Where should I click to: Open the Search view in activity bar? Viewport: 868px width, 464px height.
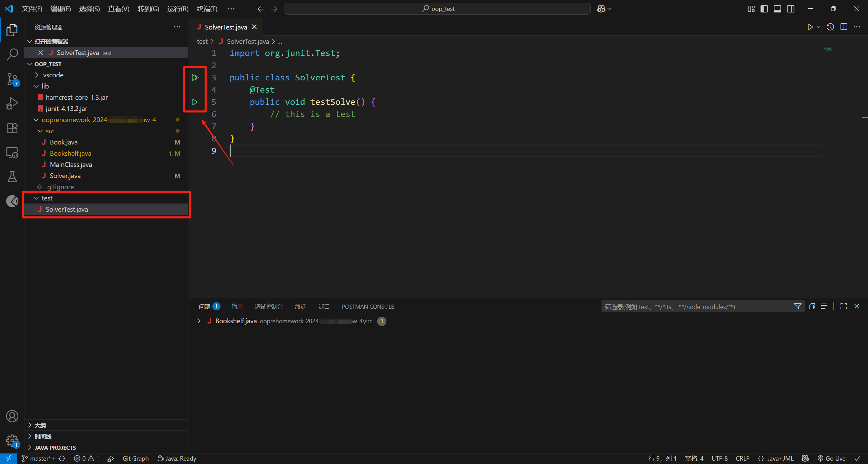point(12,54)
